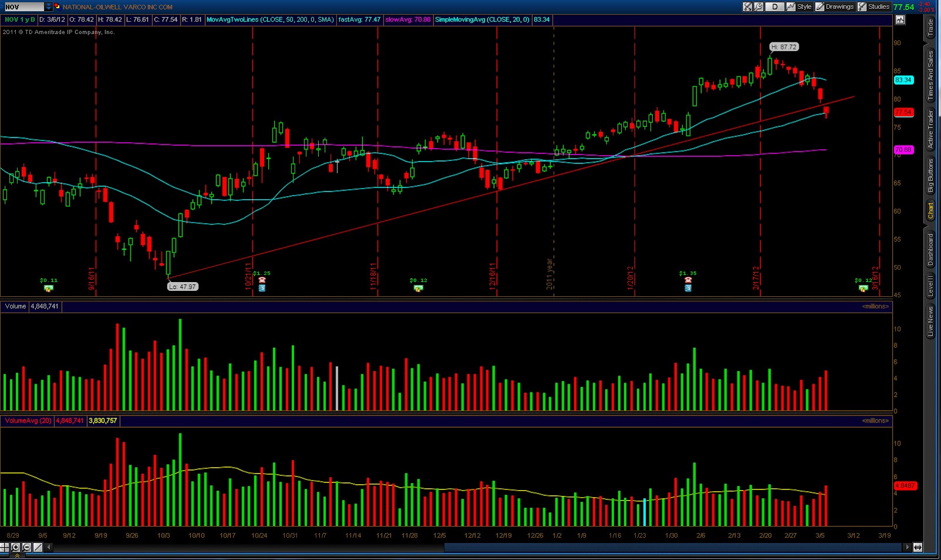Open chart settings wrench icon
This screenshot has width=941, height=560.
759,7
